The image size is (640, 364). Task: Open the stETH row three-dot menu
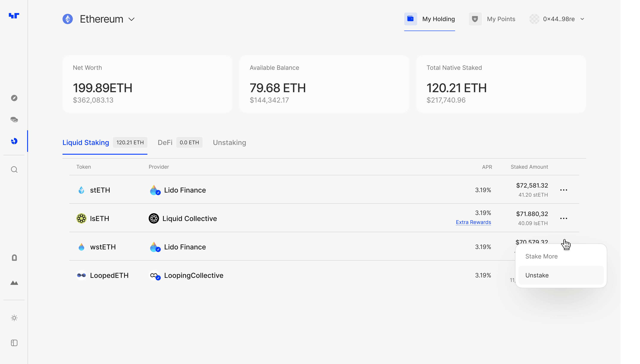[x=564, y=190]
